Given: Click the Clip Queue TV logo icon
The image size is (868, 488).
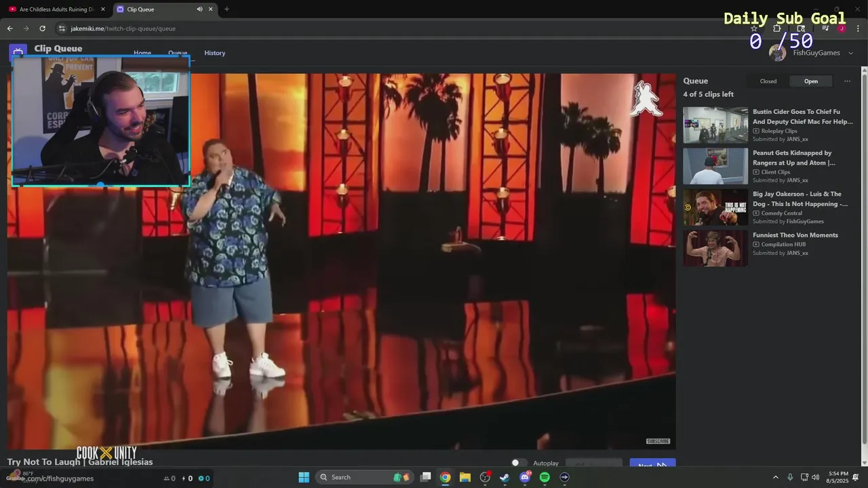Looking at the screenshot, I should coord(18,52).
